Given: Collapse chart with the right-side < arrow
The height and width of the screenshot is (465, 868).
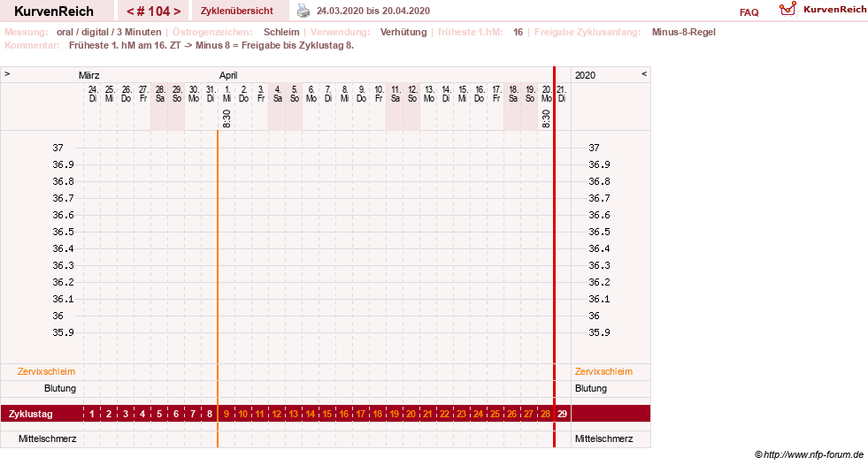Looking at the screenshot, I should 644,73.
